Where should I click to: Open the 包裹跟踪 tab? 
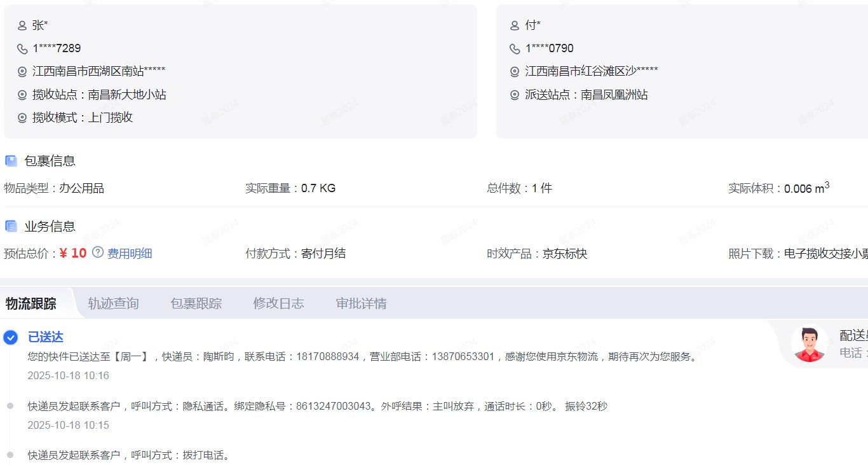click(196, 303)
